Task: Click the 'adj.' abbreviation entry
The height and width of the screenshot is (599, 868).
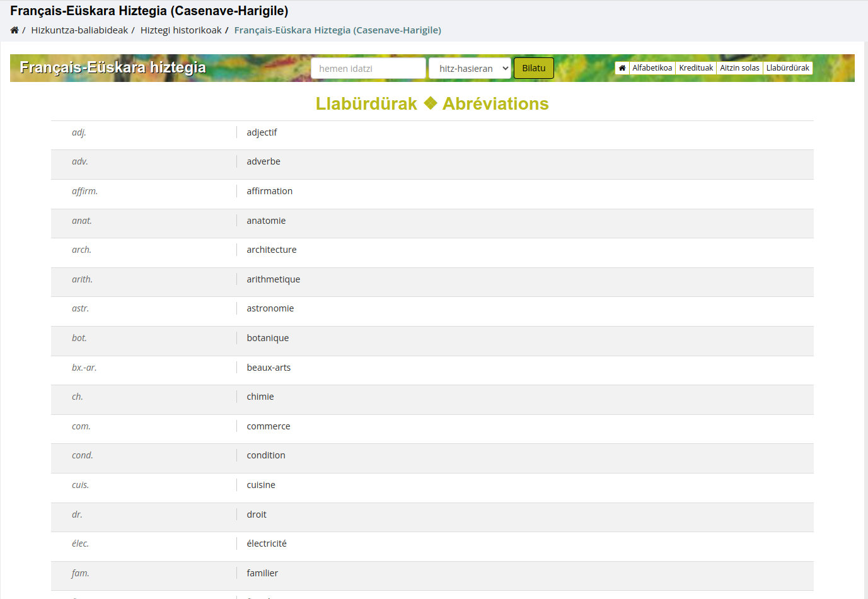Action: (79, 132)
